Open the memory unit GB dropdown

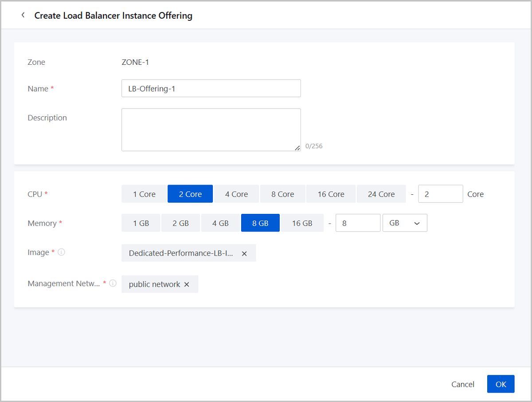404,223
